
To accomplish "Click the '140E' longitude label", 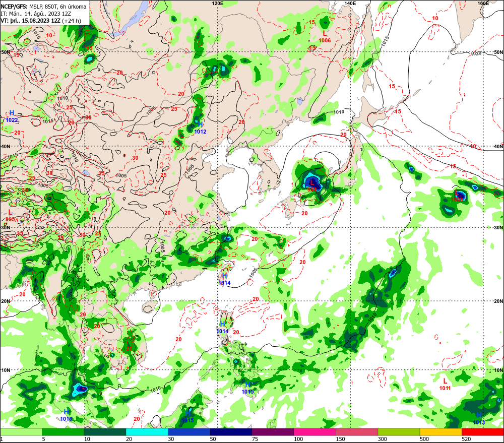I will (350, 3).
